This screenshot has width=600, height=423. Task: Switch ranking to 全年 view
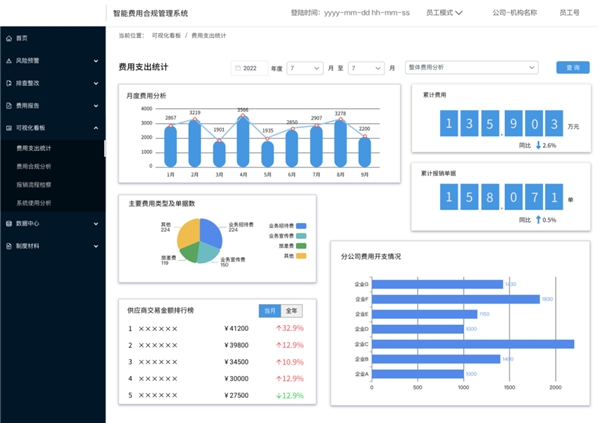[x=291, y=311]
